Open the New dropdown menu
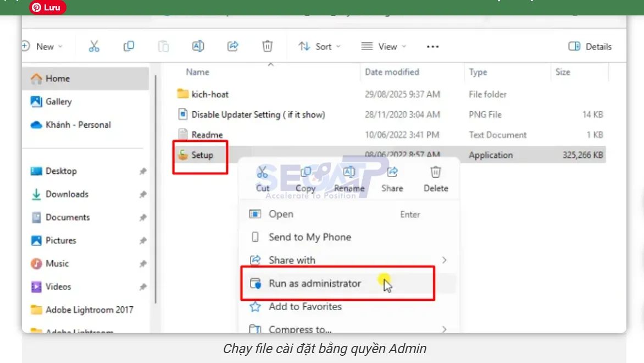Image resolution: width=644 pixels, height=363 pixels. coord(43,47)
